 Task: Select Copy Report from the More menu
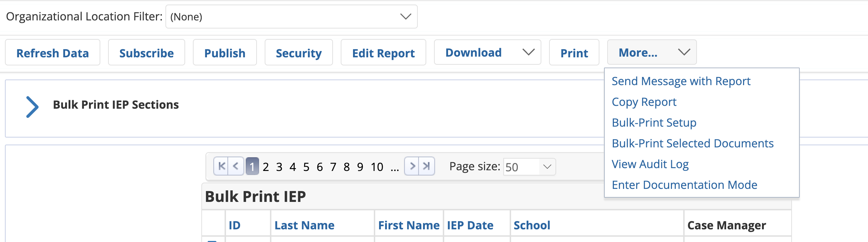point(644,102)
